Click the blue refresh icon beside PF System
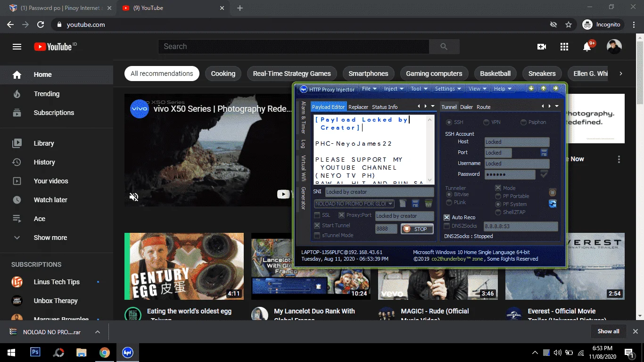 pyautogui.click(x=553, y=204)
